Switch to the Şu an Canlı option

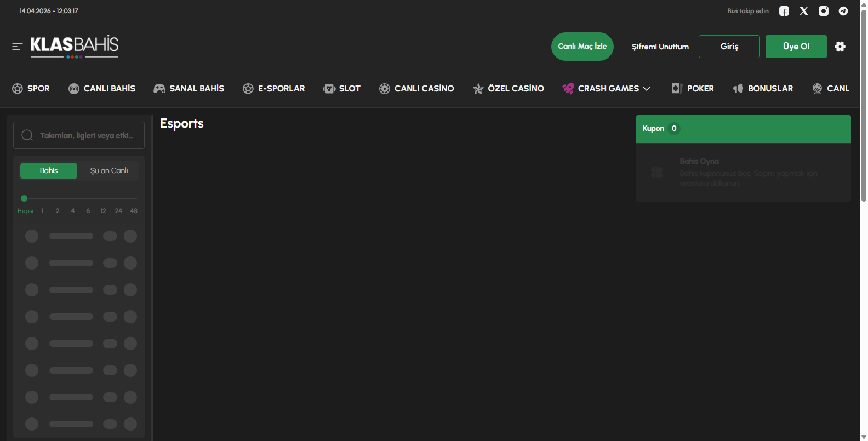[109, 171]
